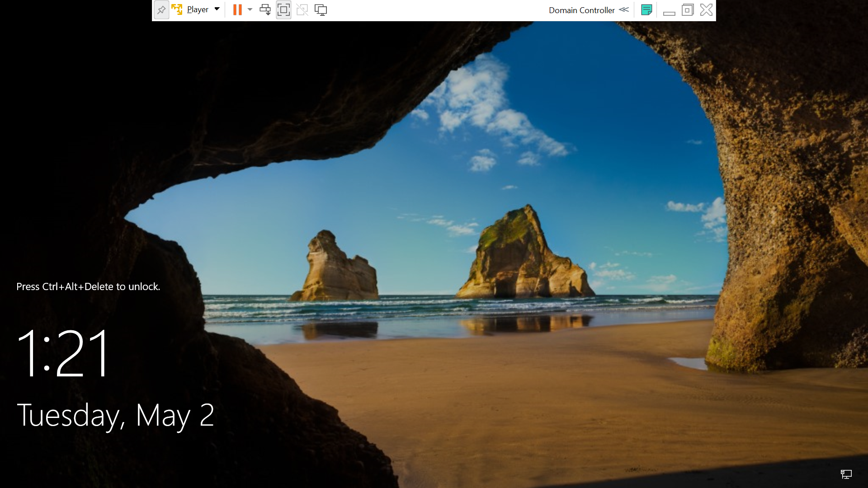The height and width of the screenshot is (488, 868).
Task: Click the greyed-out Unity mode icon
Action: pyautogui.click(x=302, y=10)
